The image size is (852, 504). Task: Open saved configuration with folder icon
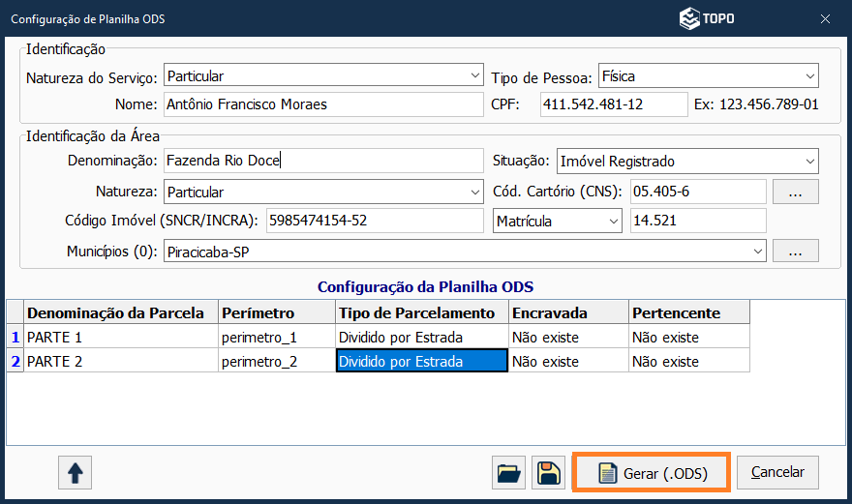point(508,473)
